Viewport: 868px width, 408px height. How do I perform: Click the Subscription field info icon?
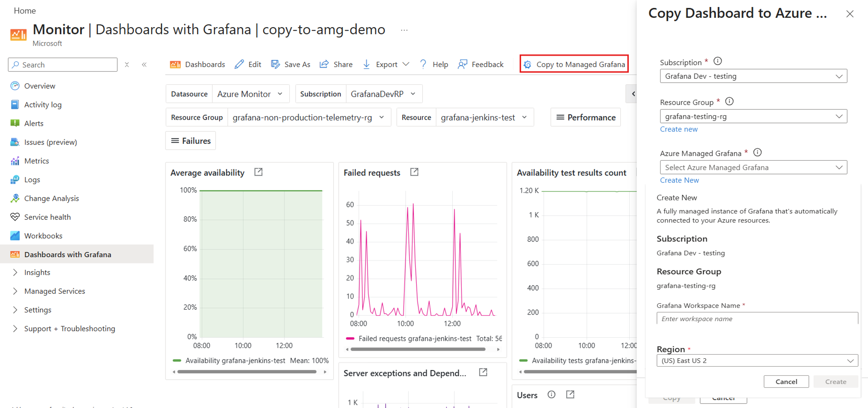coord(718,61)
